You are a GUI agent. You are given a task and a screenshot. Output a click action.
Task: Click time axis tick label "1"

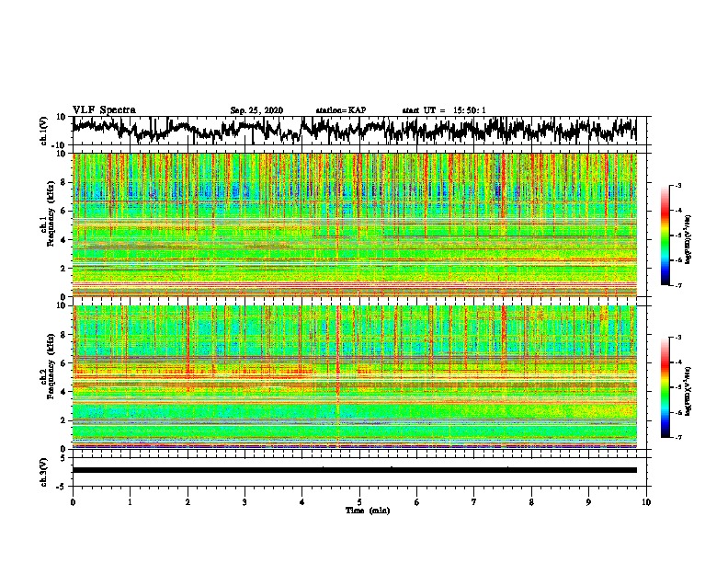pos(130,502)
